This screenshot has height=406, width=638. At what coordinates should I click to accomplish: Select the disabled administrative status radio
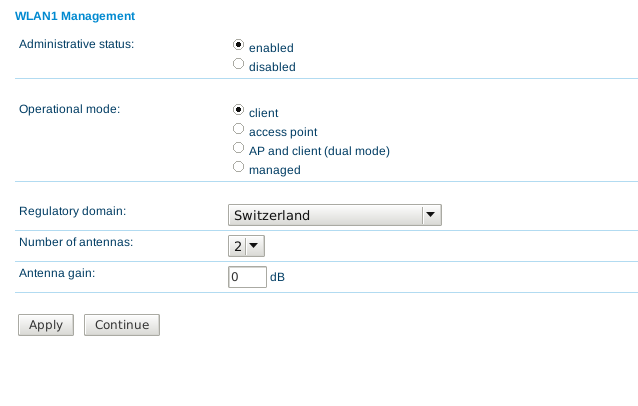[x=238, y=63]
